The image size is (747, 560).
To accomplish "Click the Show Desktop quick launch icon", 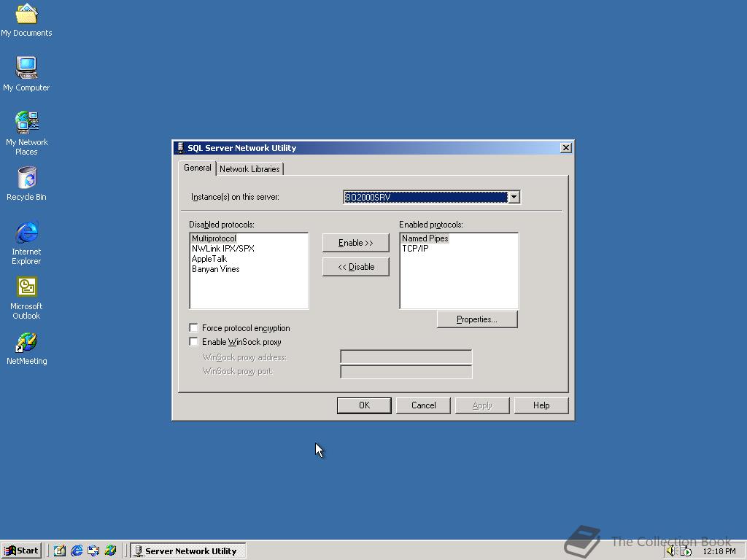I will (x=59, y=551).
